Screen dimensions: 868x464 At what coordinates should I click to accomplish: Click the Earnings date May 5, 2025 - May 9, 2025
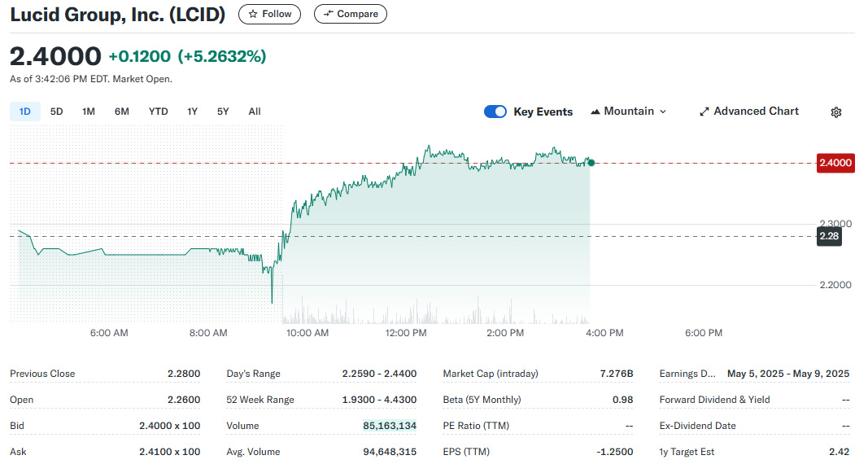pyautogui.click(x=788, y=374)
